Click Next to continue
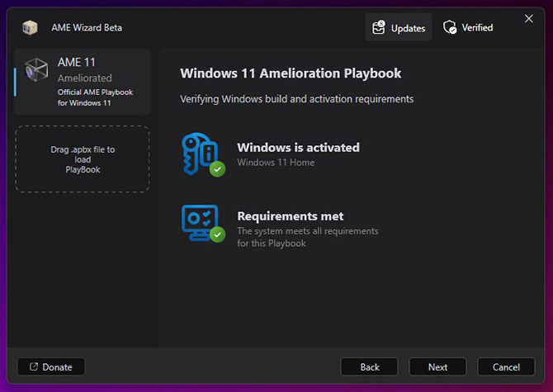Viewport: 553px width, 392px height. [437, 367]
